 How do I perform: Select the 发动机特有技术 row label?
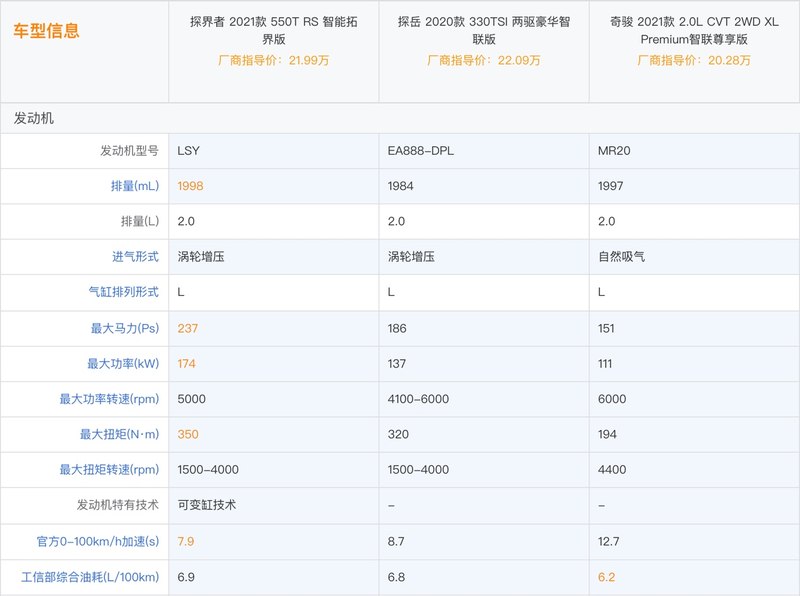[118, 505]
